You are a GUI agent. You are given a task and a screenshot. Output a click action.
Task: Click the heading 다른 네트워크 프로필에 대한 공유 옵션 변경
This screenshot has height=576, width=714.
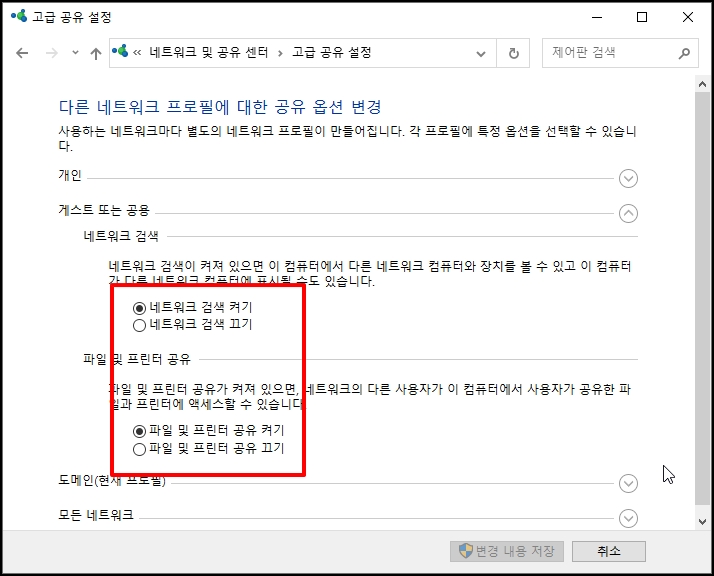click(219, 107)
